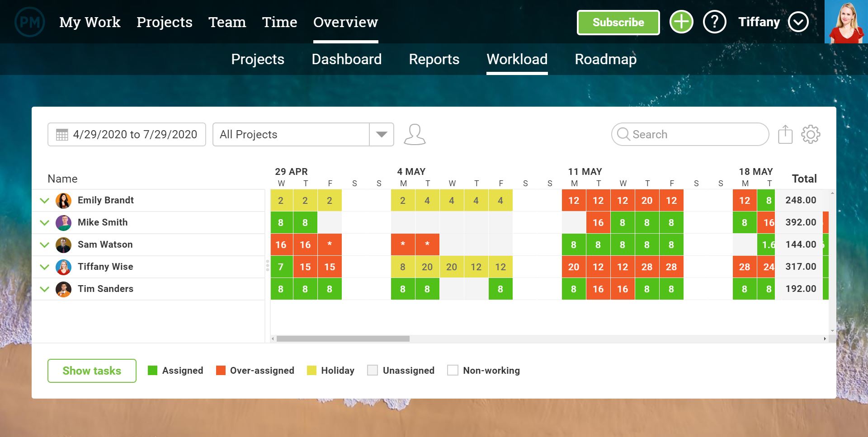Image resolution: width=868 pixels, height=437 pixels.
Task: Switch to the Reports tab
Action: pos(434,59)
